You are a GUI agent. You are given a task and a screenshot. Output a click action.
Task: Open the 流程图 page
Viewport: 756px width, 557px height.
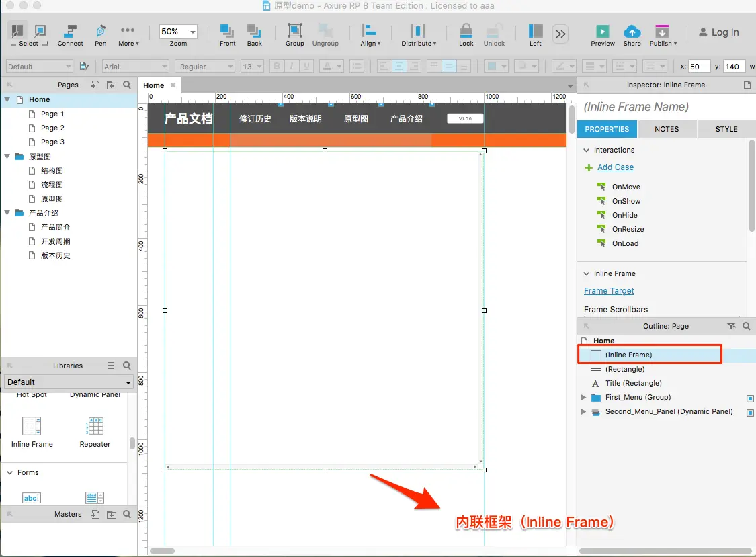(x=52, y=185)
